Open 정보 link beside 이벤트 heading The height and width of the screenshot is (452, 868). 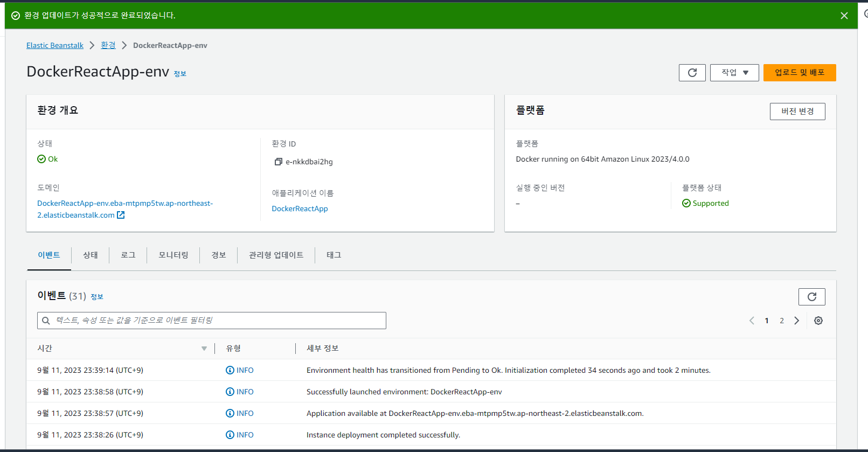[x=97, y=297]
